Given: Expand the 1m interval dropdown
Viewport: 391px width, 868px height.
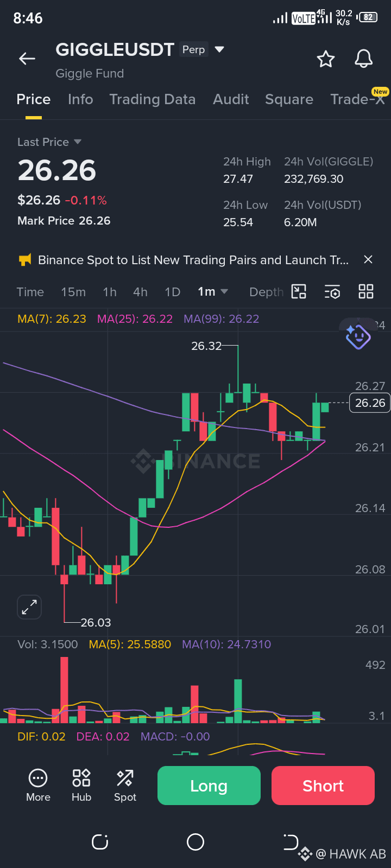Looking at the screenshot, I should pyautogui.click(x=212, y=292).
